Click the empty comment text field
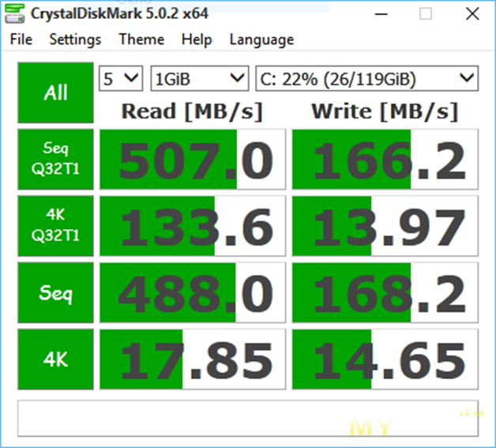Image resolution: width=496 pixels, height=448 pixels. 248,417
